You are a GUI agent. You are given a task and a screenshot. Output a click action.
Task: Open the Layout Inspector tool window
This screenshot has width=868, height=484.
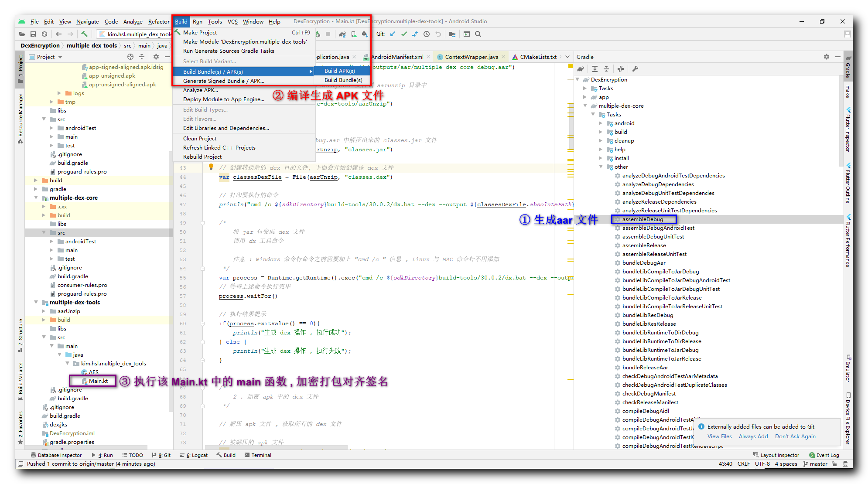776,455
